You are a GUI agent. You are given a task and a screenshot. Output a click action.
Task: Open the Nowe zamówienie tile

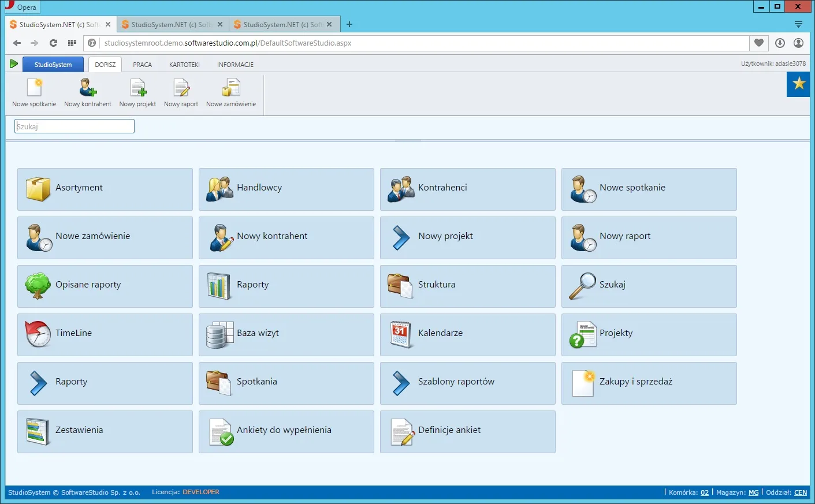[105, 238]
